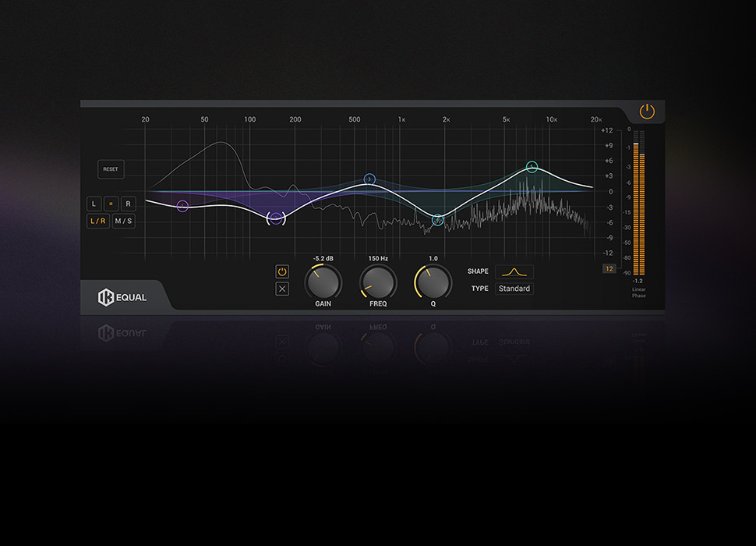756x546 pixels.
Task: Click the bracketed band node at 150 Hz
Action: [x=276, y=218]
